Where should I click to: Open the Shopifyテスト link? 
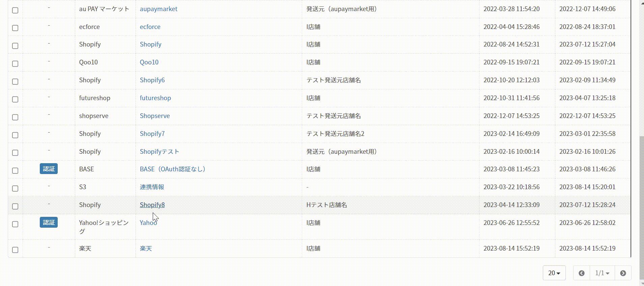[159, 152]
